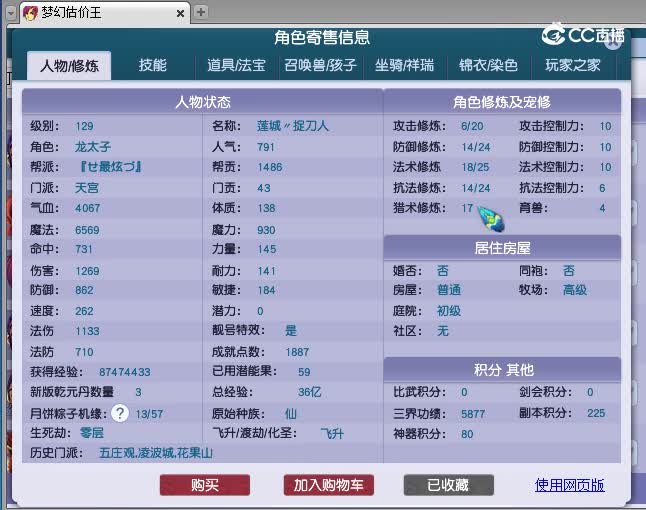Click the 庭院 value 初级
The height and width of the screenshot is (510, 646).
449,311
